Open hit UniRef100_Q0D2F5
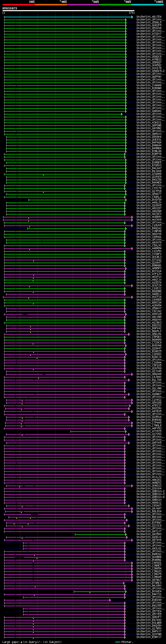This screenshot has height=644, width=166. coord(149,25)
